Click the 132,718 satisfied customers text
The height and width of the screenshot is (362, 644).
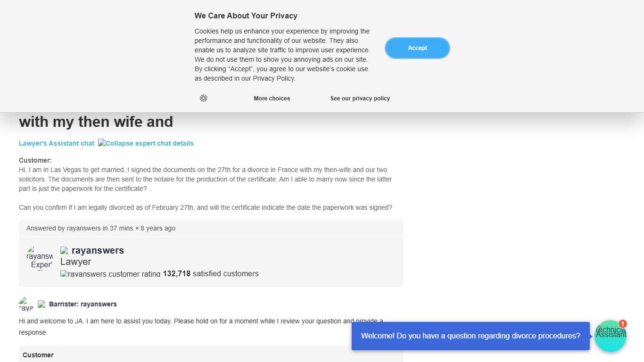[x=211, y=273]
